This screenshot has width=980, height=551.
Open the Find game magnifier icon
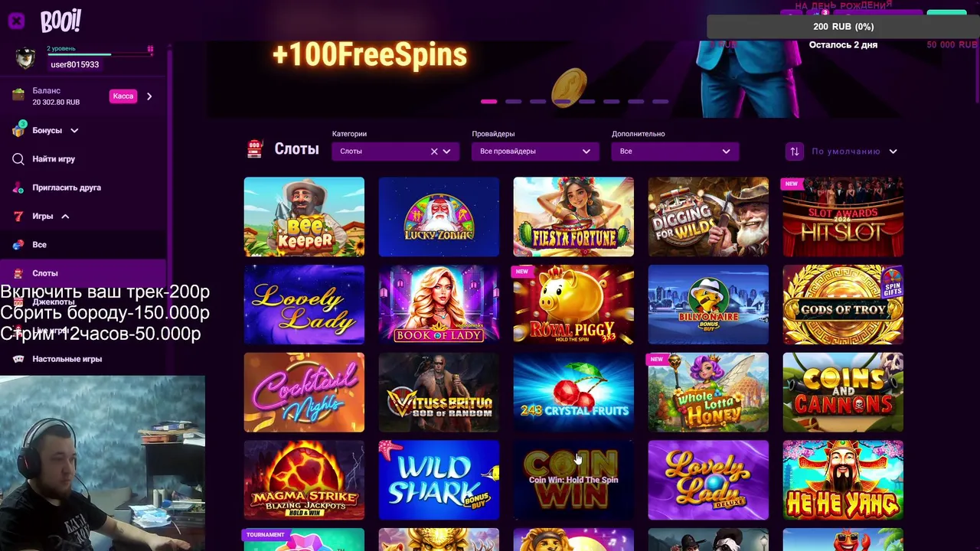pyautogui.click(x=18, y=159)
